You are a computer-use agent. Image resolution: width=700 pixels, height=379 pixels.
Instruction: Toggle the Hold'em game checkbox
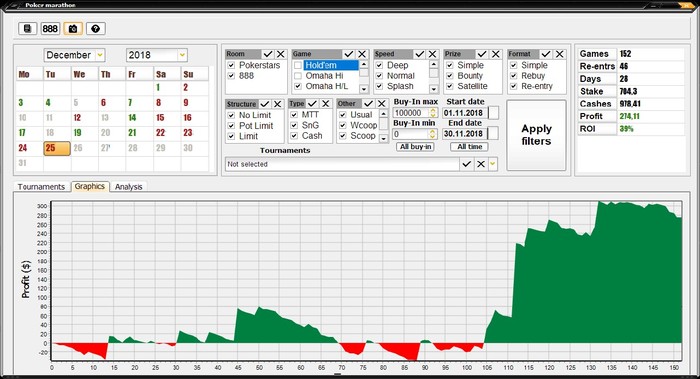tap(298, 65)
